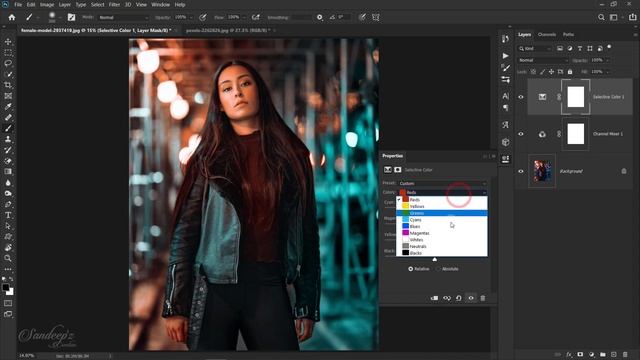Select the Lasso tool

[8, 63]
